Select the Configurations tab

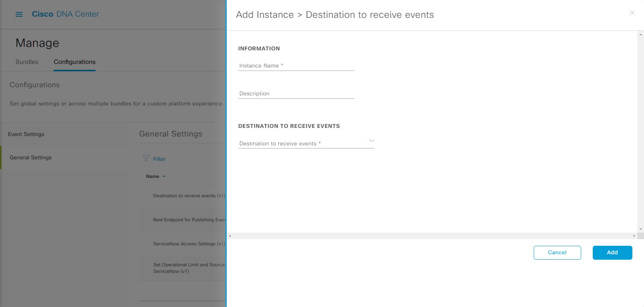(75, 62)
